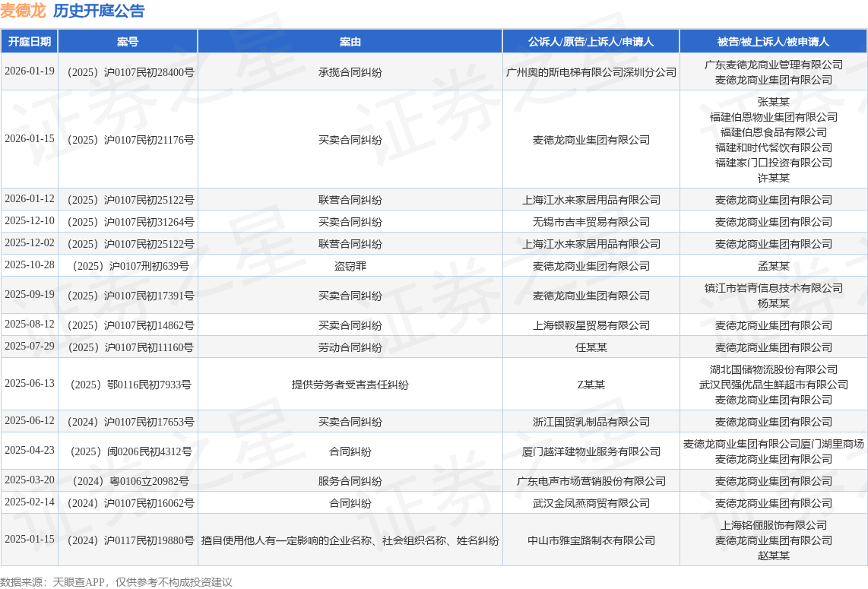868x589 pixels.
Task: Click date 2025-06-12
Action: point(30,420)
